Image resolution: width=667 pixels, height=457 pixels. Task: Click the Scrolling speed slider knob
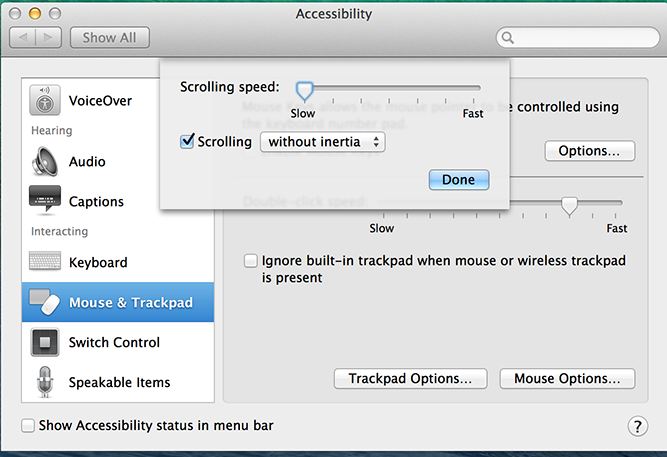(305, 92)
